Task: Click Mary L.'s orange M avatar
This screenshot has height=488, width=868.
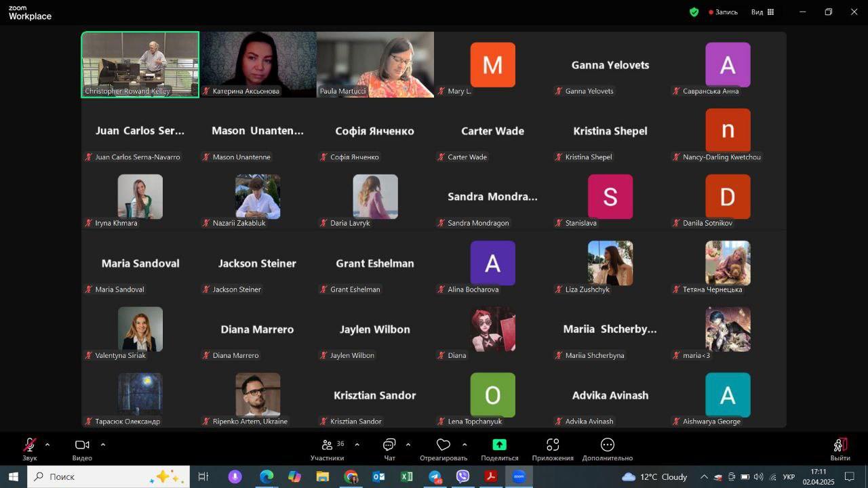Action: click(x=493, y=65)
